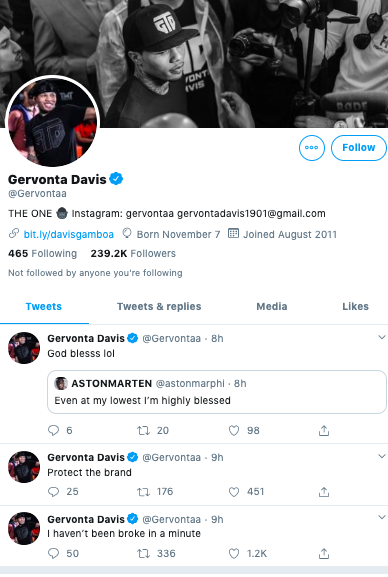This screenshot has width=388, height=577.
Task: Share the "Protect the brand" tweet
Action: tap(324, 492)
